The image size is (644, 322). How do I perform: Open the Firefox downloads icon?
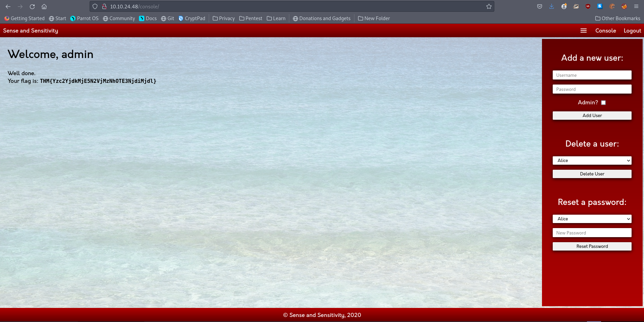point(551,6)
